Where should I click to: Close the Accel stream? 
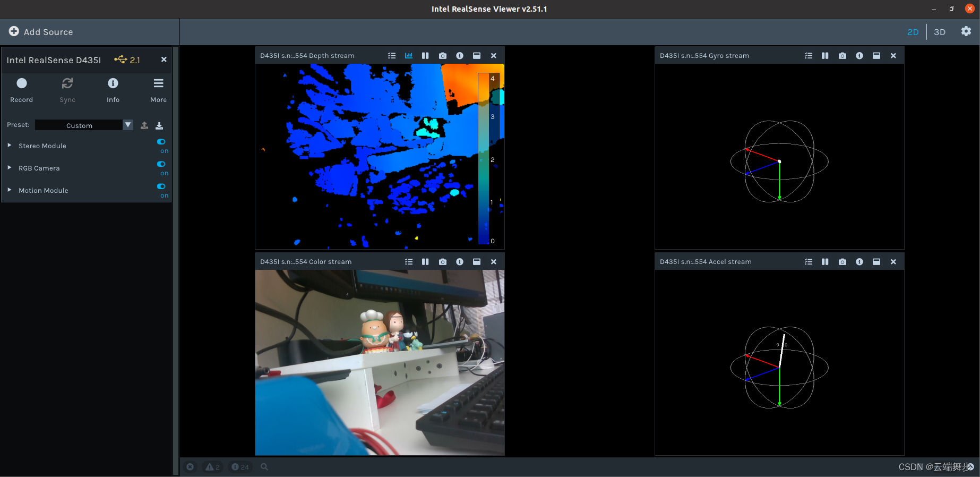pyautogui.click(x=893, y=262)
